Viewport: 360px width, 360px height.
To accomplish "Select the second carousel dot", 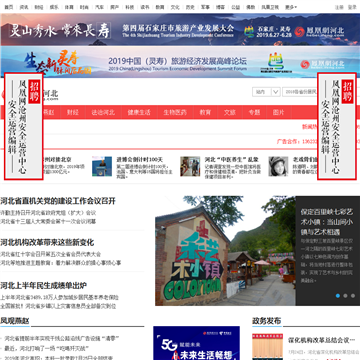I will (x=345, y=296).
